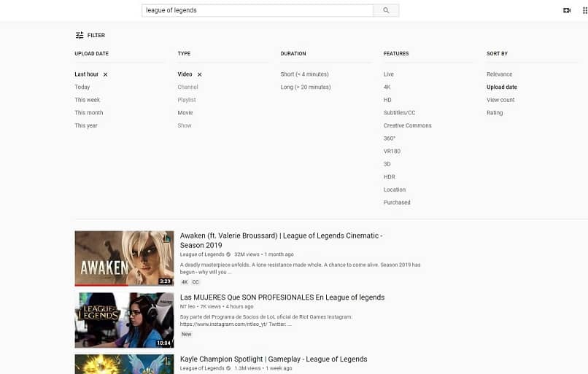
Task: Select This month upload date filter
Action: (89, 112)
